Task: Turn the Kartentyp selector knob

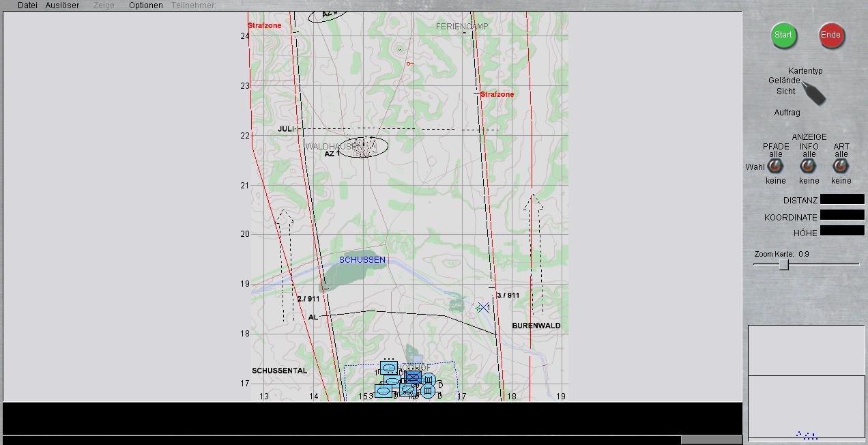Action: [x=813, y=92]
